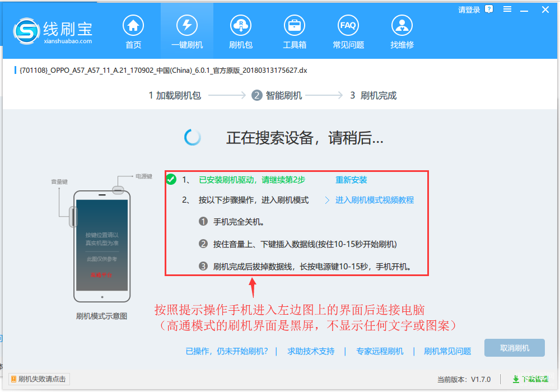The width and height of the screenshot is (560, 392).
Task: Open the 工具箱 toolbox tab
Action: [x=295, y=32]
